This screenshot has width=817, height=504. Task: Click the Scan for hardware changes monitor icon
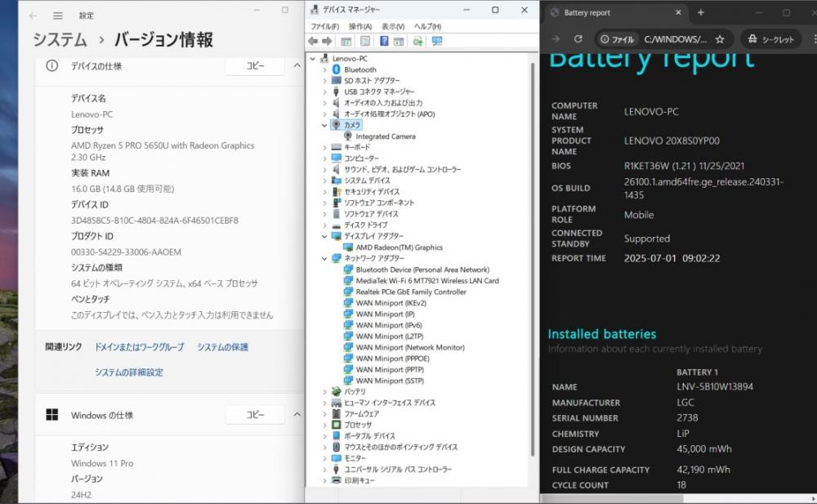436,41
